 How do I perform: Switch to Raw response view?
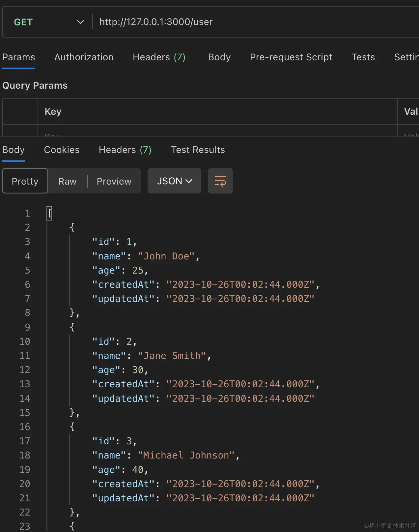pyautogui.click(x=68, y=181)
